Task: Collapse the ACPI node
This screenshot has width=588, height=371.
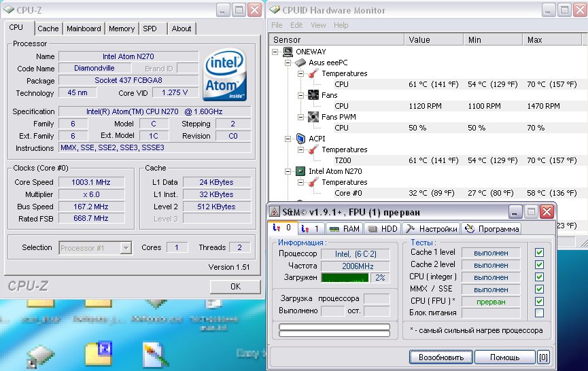Action: coord(288,139)
